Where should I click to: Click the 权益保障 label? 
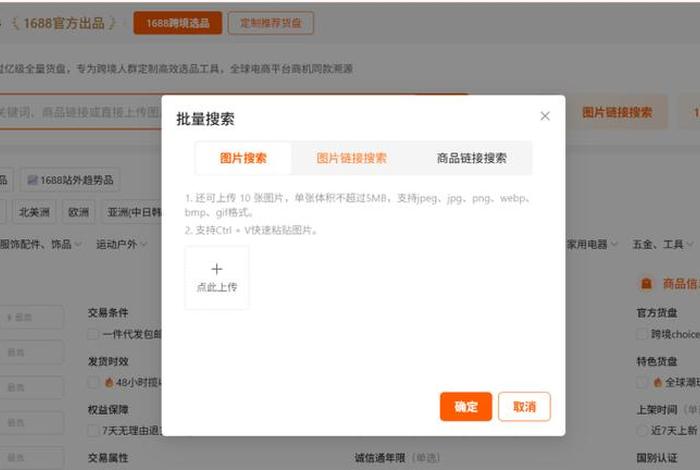pyautogui.click(x=108, y=409)
